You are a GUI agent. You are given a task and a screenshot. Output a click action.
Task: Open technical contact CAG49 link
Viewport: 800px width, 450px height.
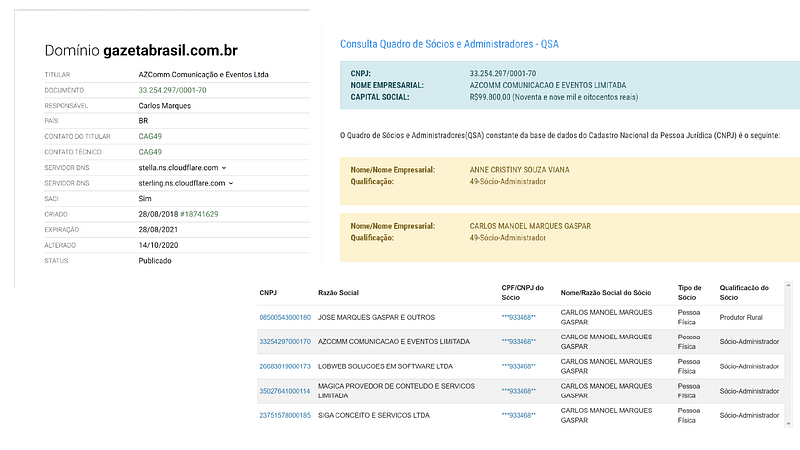pos(150,152)
